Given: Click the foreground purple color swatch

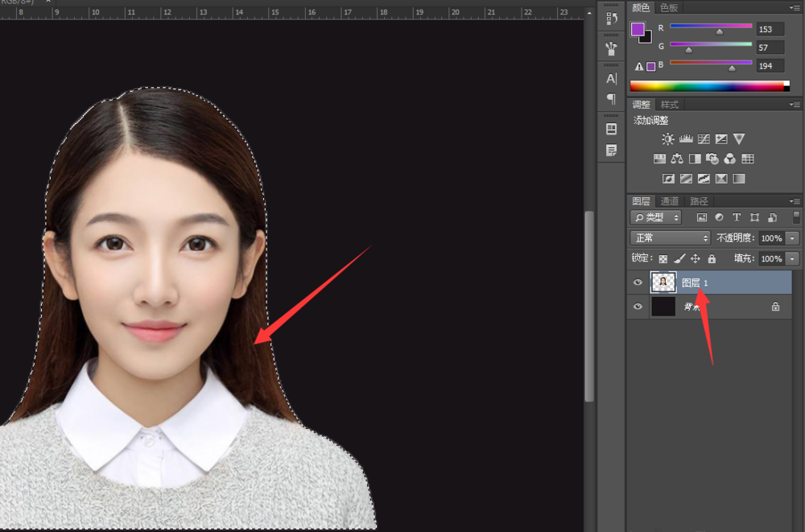Looking at the screenshot, I should tap(638, 29).
